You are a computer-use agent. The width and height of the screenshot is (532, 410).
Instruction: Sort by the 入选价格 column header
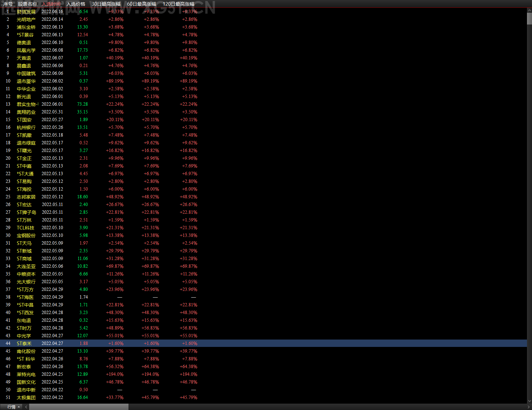[x=76, y=4]
